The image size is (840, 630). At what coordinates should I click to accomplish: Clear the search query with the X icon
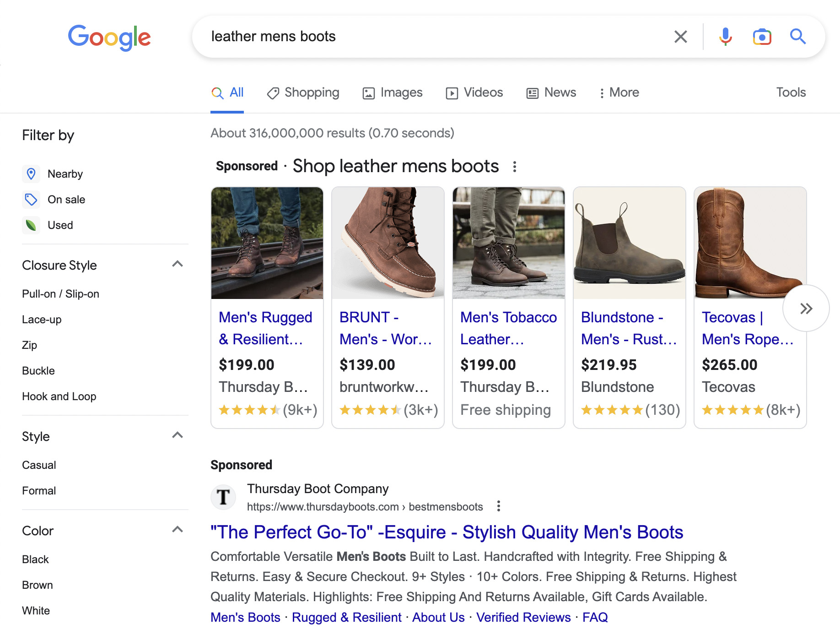pyautogui.click(x=680, y=37)
